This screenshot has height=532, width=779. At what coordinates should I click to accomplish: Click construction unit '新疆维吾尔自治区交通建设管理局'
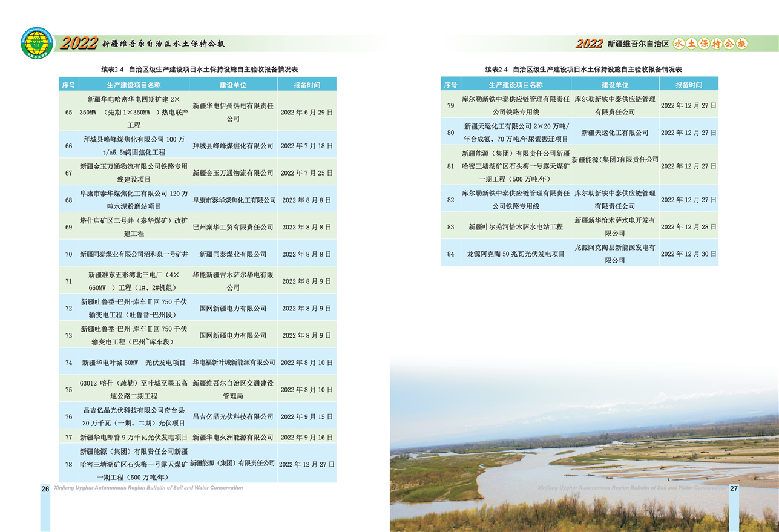[233, 389]
